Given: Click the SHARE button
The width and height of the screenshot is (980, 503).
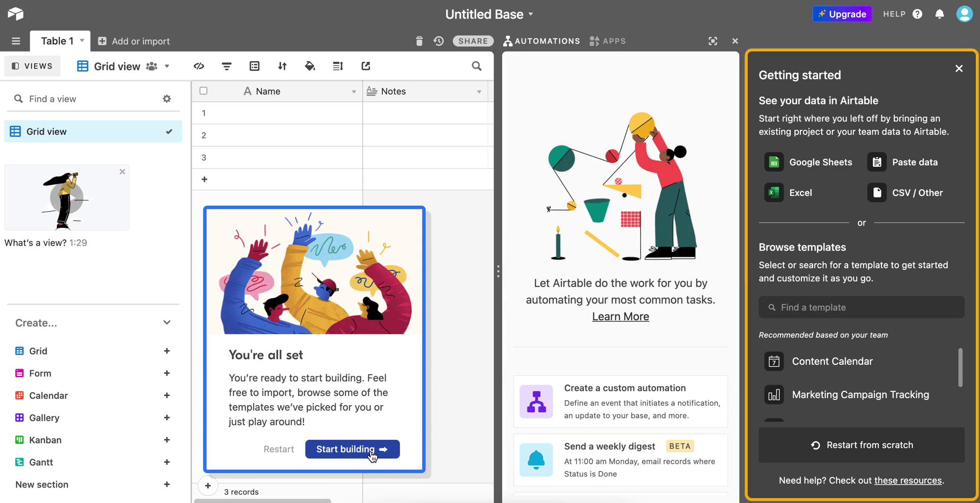Looking at the screenshot, I should pyautogui.click(x=473, y=41).
